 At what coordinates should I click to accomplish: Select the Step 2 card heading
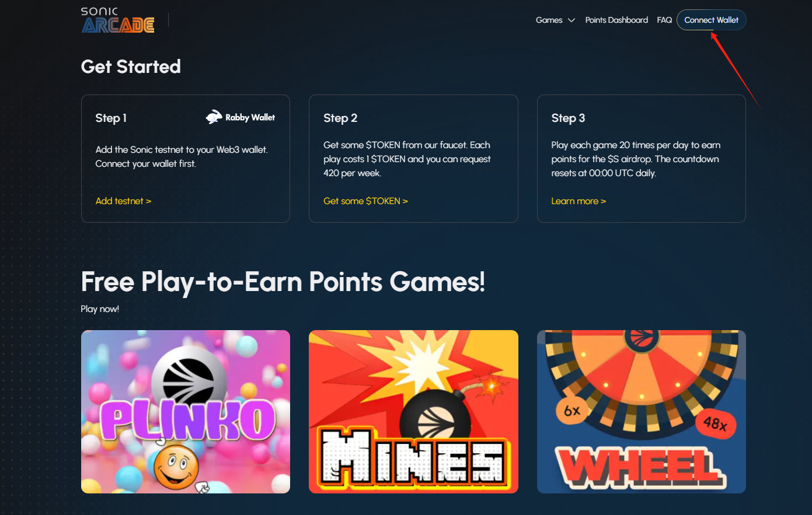point(340,118)
